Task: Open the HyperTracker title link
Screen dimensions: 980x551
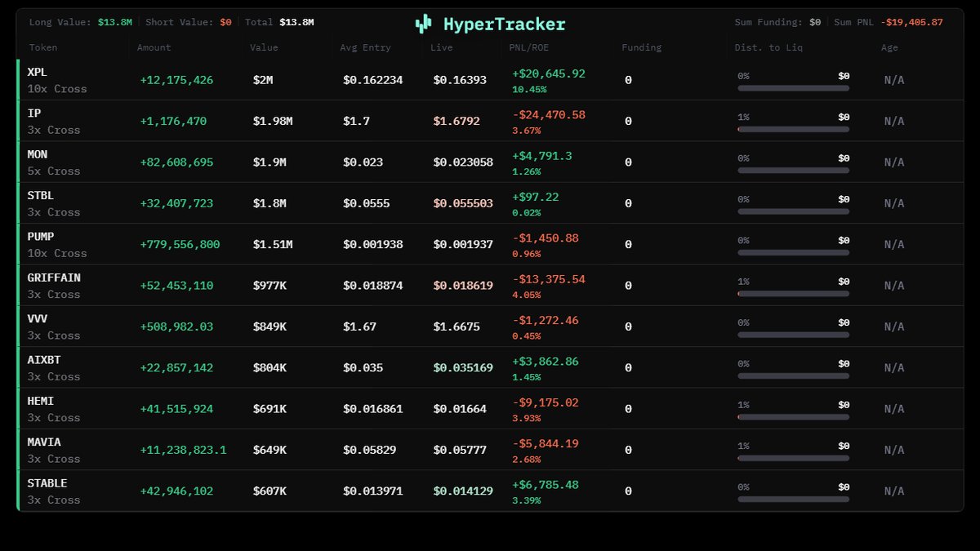Action: pos(504,24)
